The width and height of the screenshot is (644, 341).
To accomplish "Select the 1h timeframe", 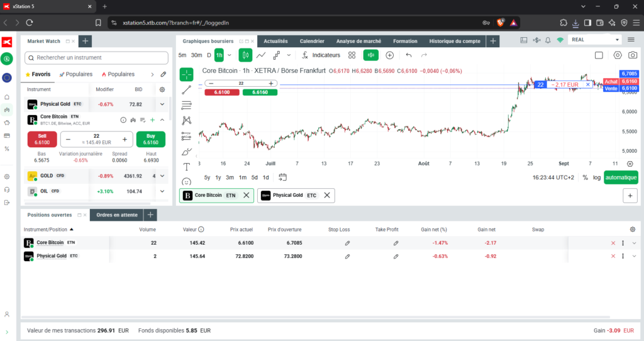I will (x=219, y=55).
